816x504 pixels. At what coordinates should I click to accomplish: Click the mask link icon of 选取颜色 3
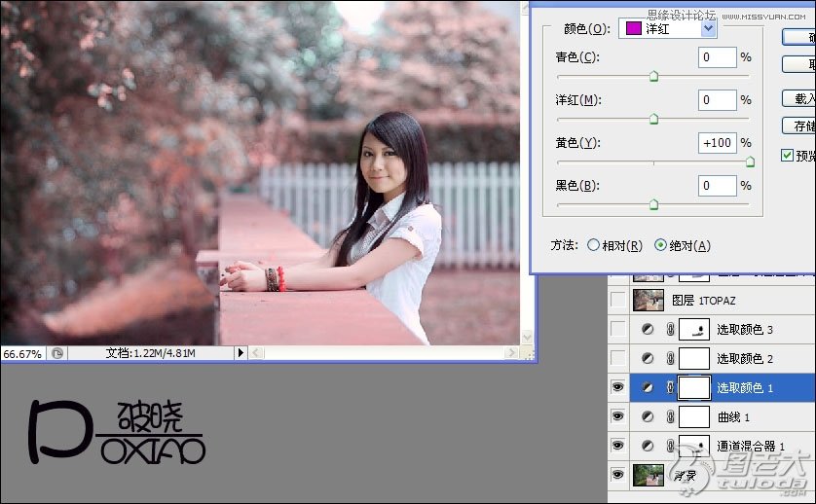(x=670, y=329)
